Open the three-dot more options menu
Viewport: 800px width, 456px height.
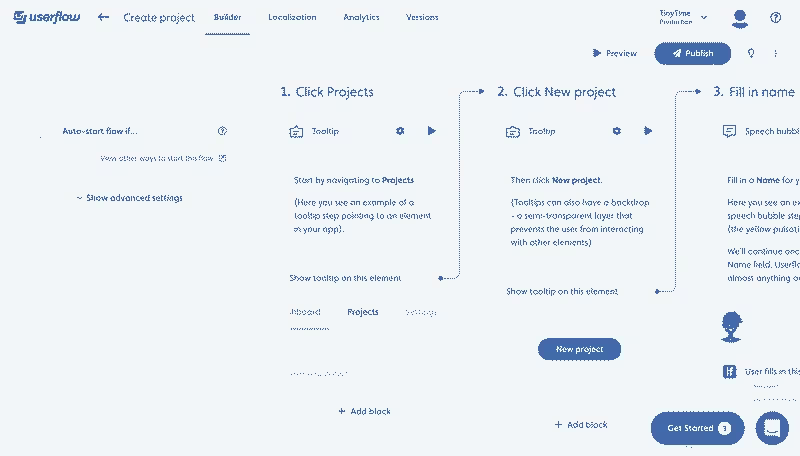776,53
